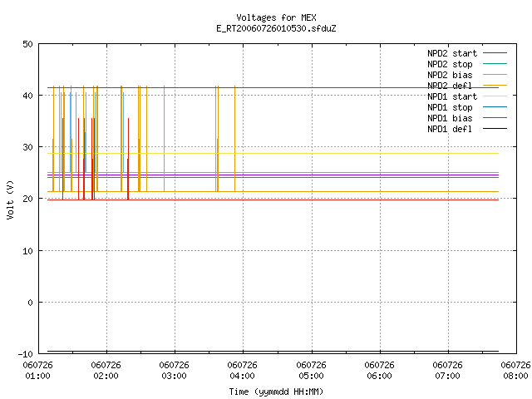
Task: Click the 'NPD2 start' legend label
Action: 452,53
